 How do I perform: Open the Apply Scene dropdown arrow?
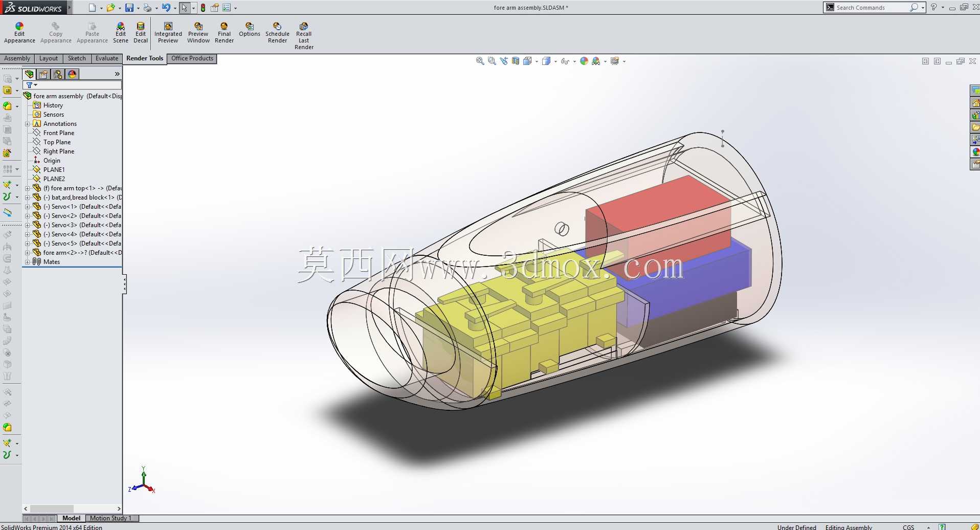click(605, 61)
